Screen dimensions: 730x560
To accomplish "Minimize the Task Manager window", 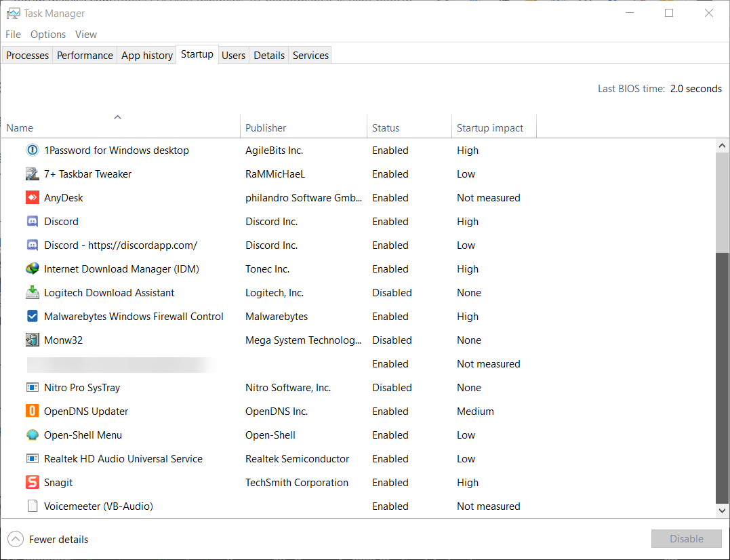I will click(x=630, y=13).
